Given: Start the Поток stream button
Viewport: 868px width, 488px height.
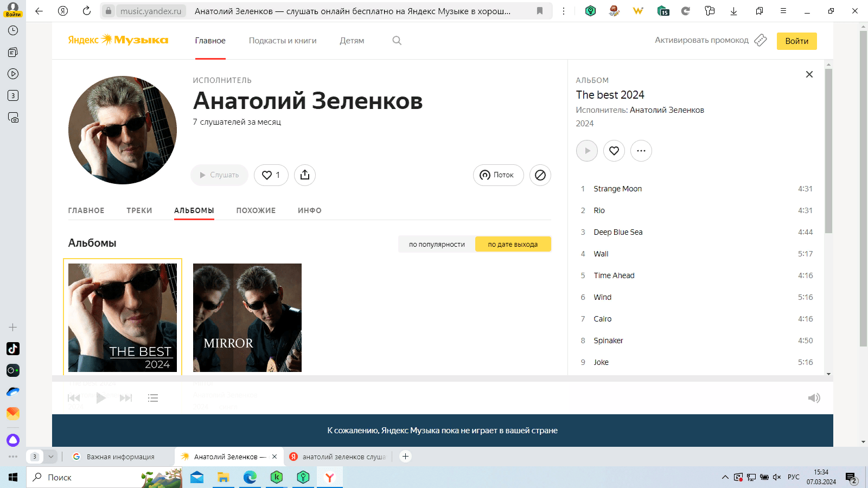Looking at the screenshot, I should [498, 175].
